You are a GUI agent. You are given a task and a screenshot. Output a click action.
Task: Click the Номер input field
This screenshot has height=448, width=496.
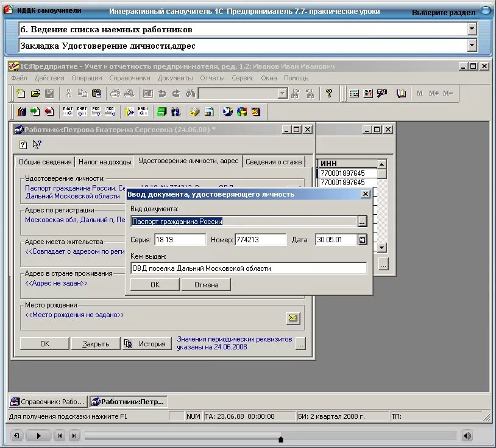coord(260,240)
